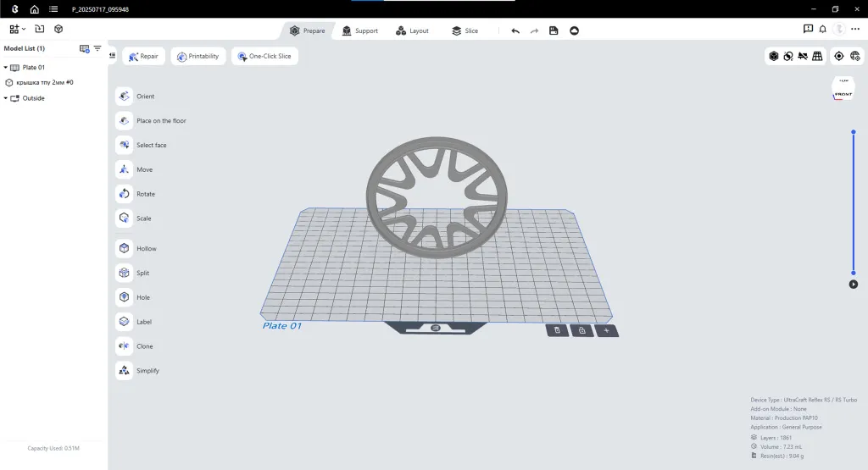Open the Scale tool
Screen dimensions: 868x470
point(124,218)
